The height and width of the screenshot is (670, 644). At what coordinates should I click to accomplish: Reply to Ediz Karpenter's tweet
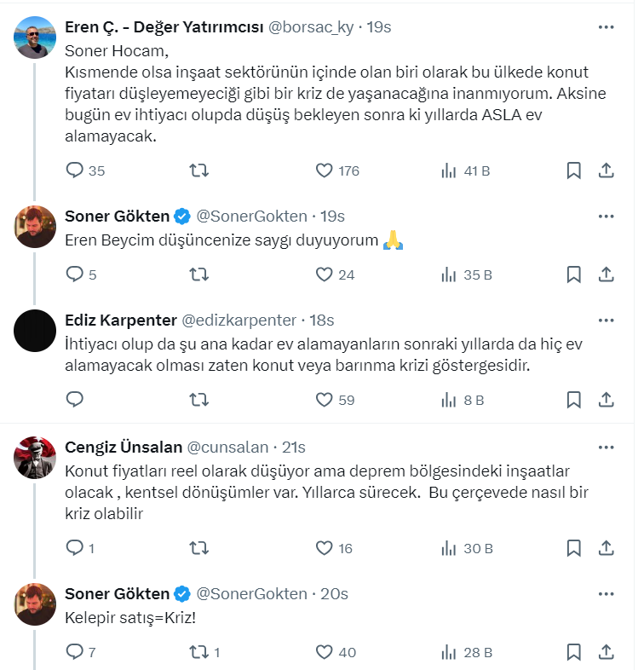coord(75,399)
